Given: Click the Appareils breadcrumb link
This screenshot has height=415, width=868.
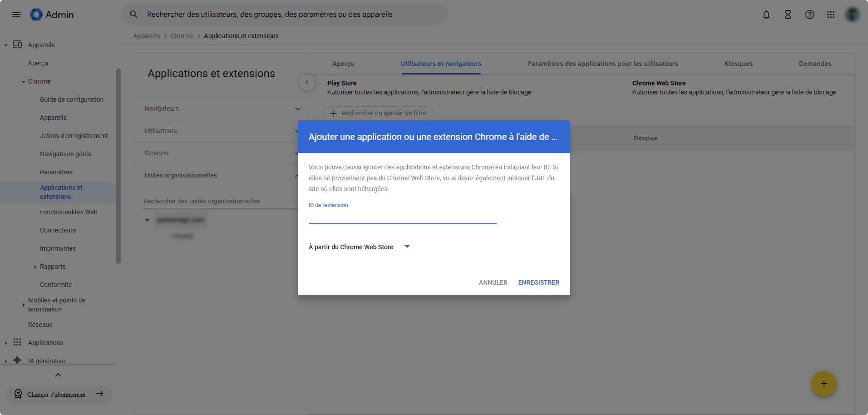Looking at the screenshot, I should 147,36.
